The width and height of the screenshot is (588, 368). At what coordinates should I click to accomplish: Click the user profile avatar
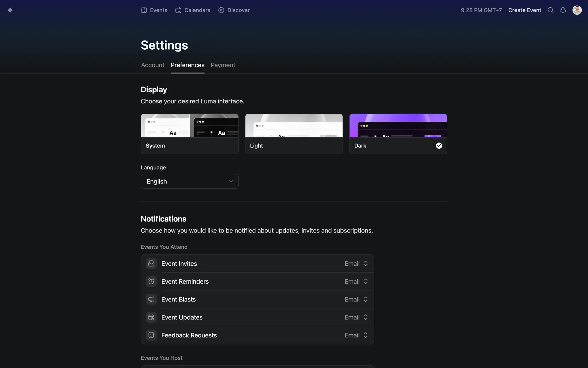click(577, 10)
